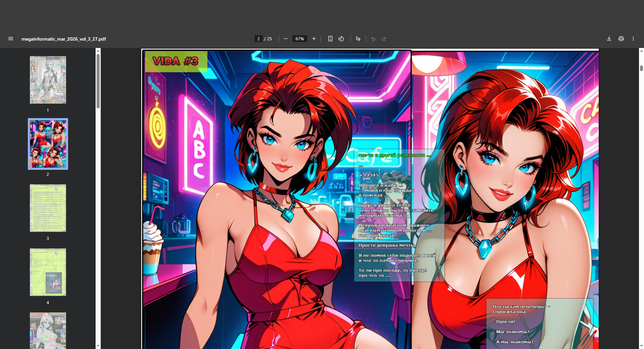644x349 pixels.
Task: Click the document scrollbar up arrow
Action: pos(641,51)
